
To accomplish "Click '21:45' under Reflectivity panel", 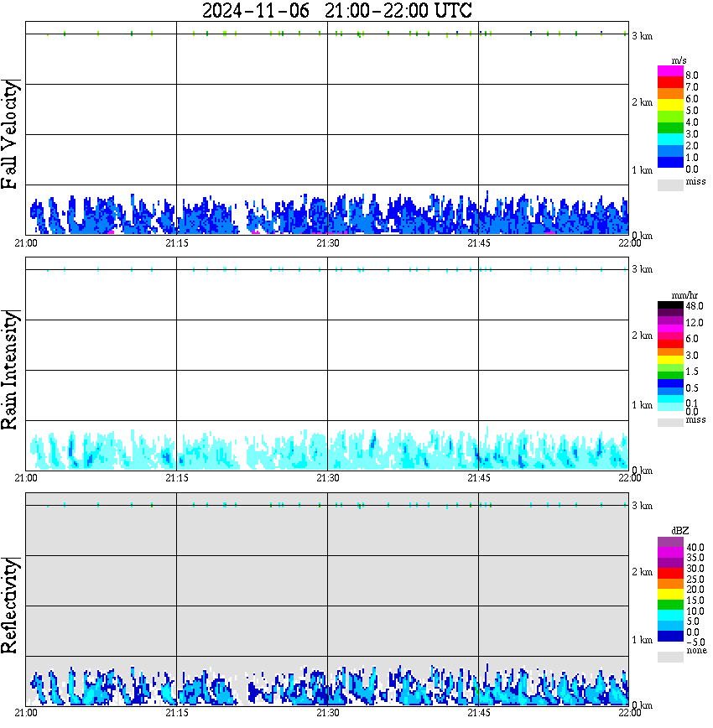I will coord(479,713).
